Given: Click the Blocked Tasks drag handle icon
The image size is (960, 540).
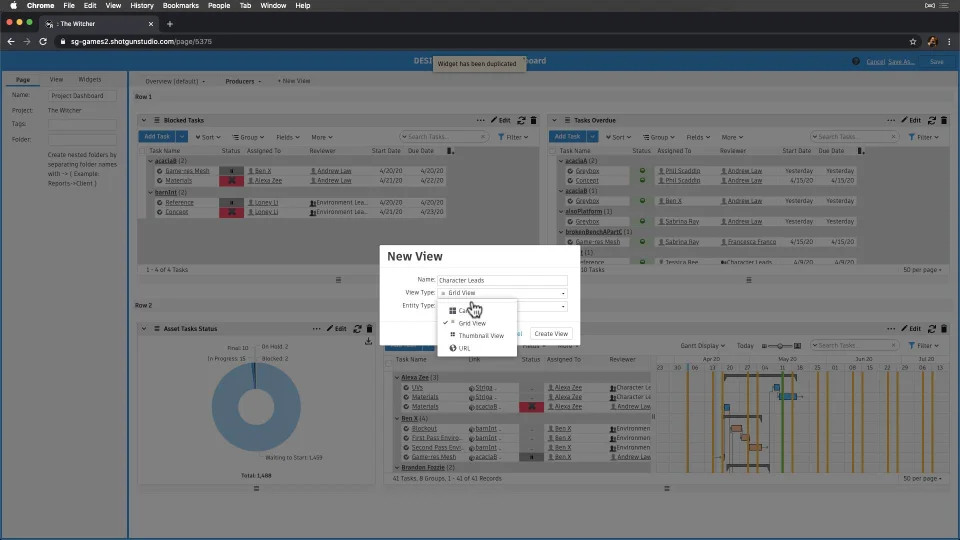Looking at the screenshot, I should point(157,121).
